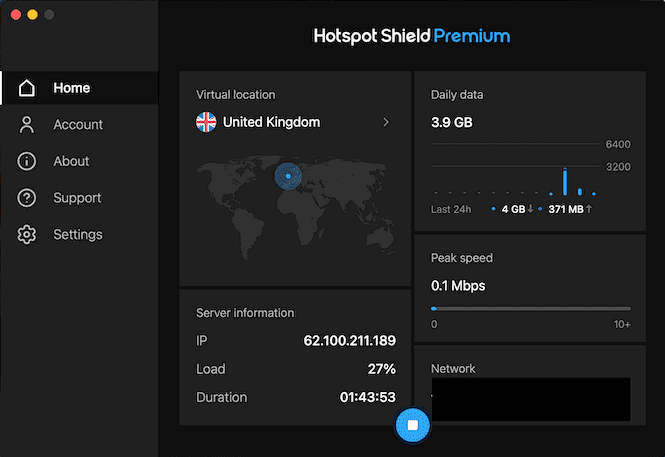Viewport: 665px width, 457px height.
Task: Click the Account person icon
Action: (27, 125)
